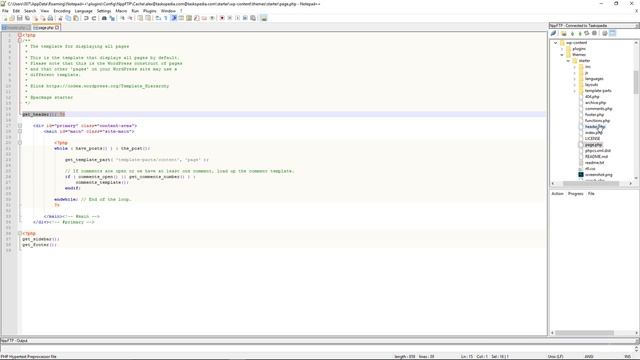Click the File column header in the queue
Screen dimensions: 640x360
pyautogui.click(x=591, y=193)
